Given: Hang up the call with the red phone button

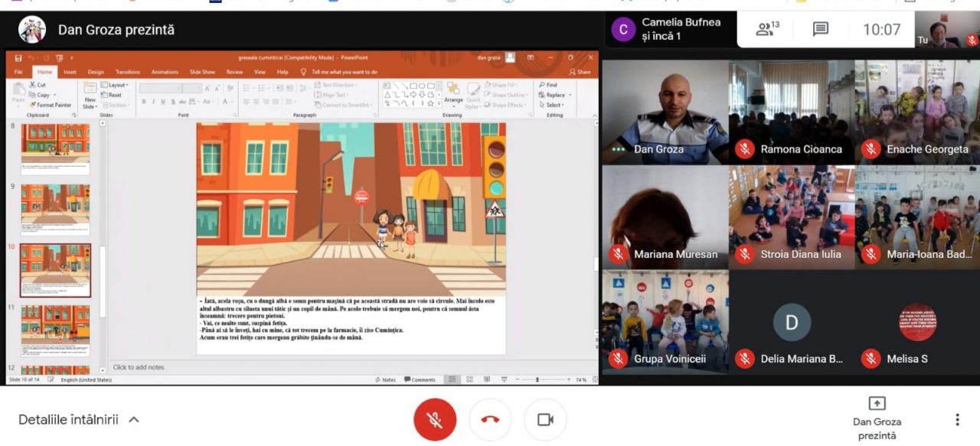Looking at the screenshot, I should click(x=490, y=419).
